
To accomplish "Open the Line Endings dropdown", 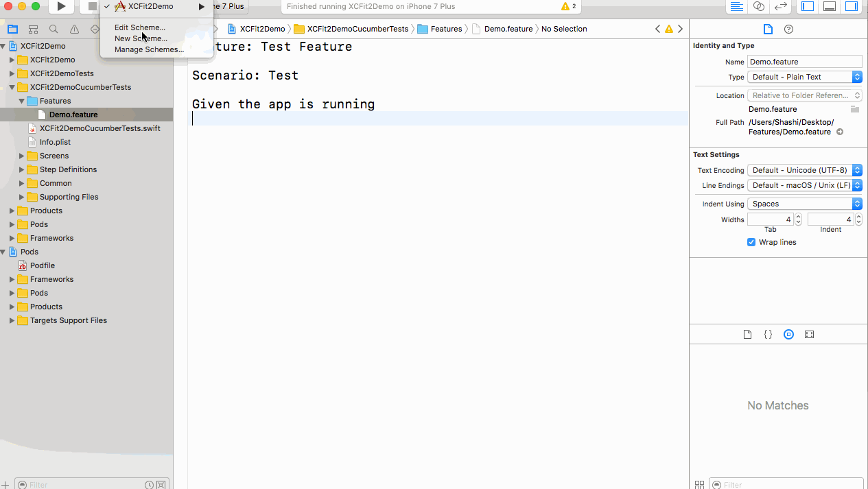I will [805, 185].
